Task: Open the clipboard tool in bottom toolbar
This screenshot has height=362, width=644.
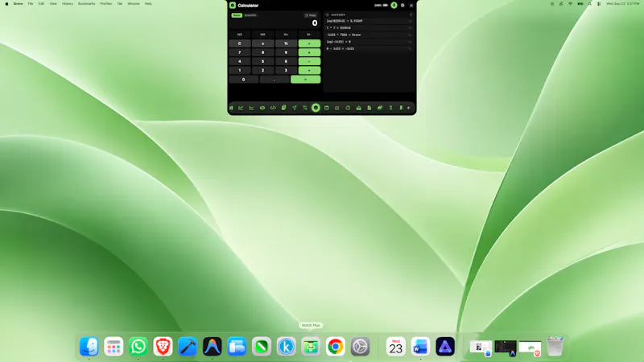Action: point(283,108)
